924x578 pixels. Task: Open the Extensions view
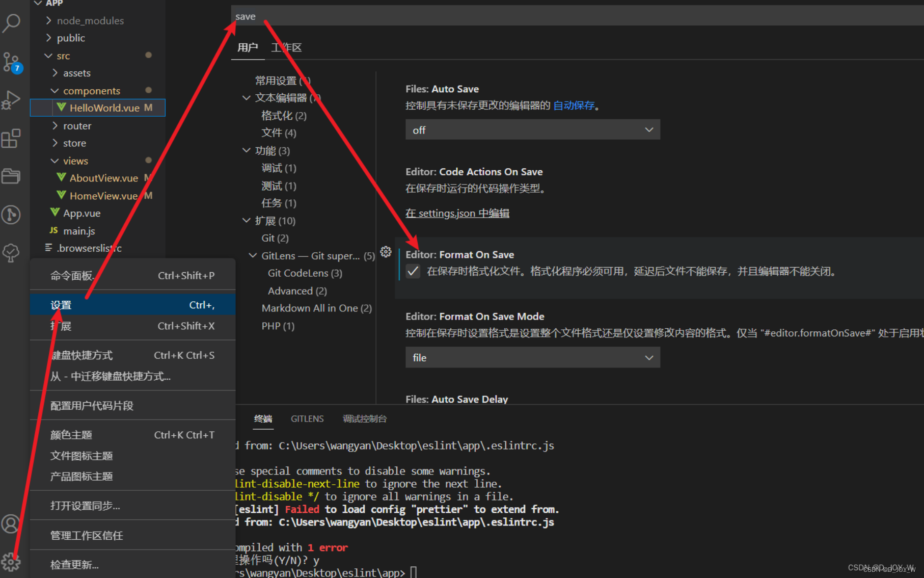(x=11, y=138)
